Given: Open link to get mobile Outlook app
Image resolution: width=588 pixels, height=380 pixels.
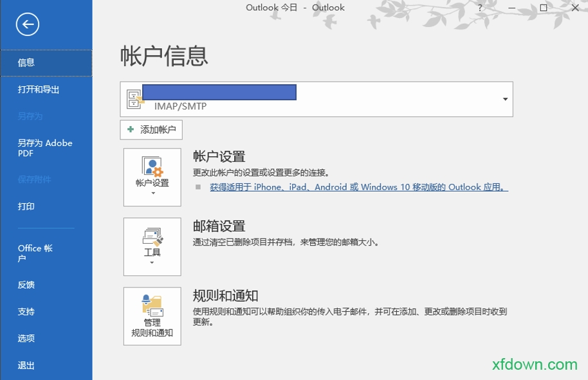Looking at the screenshot, I should point(359,187).
